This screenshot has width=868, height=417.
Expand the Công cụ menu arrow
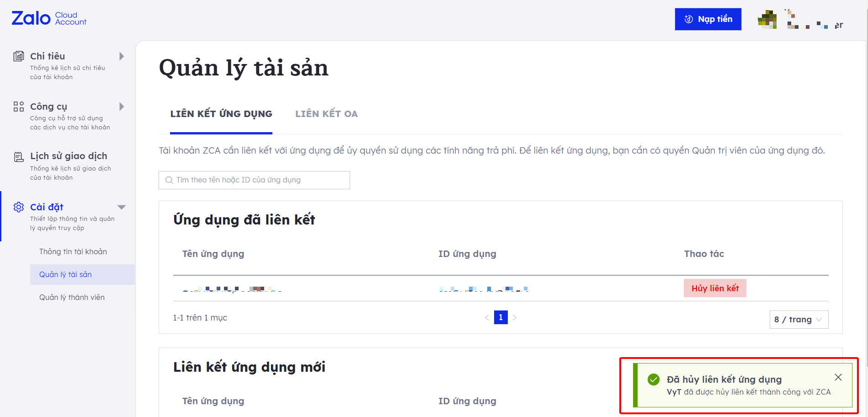pos(122,107)
